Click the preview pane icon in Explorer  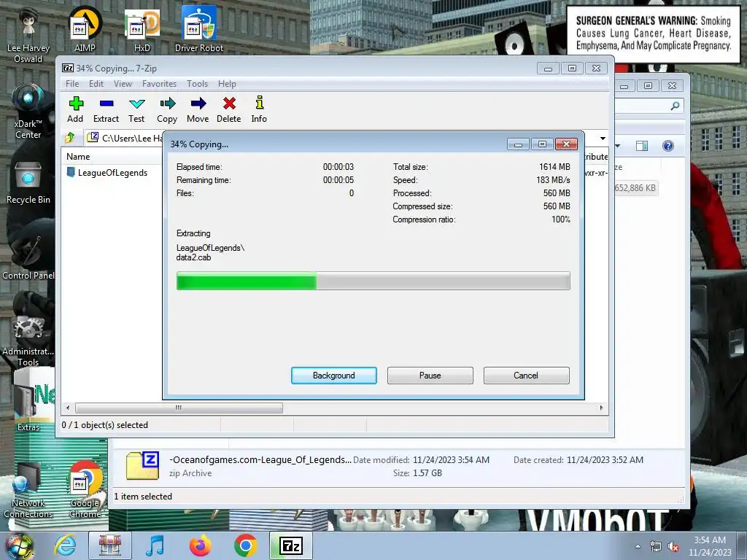pyautogui.click(x=642, y=146)
